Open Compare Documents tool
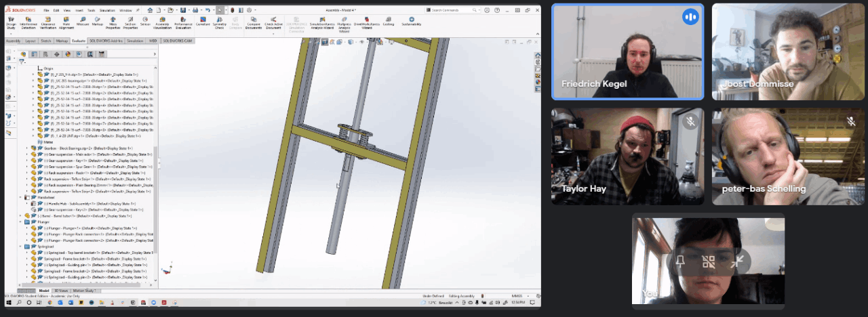The height and width of the screenshot is (317, 868). (x=254, y=24)
